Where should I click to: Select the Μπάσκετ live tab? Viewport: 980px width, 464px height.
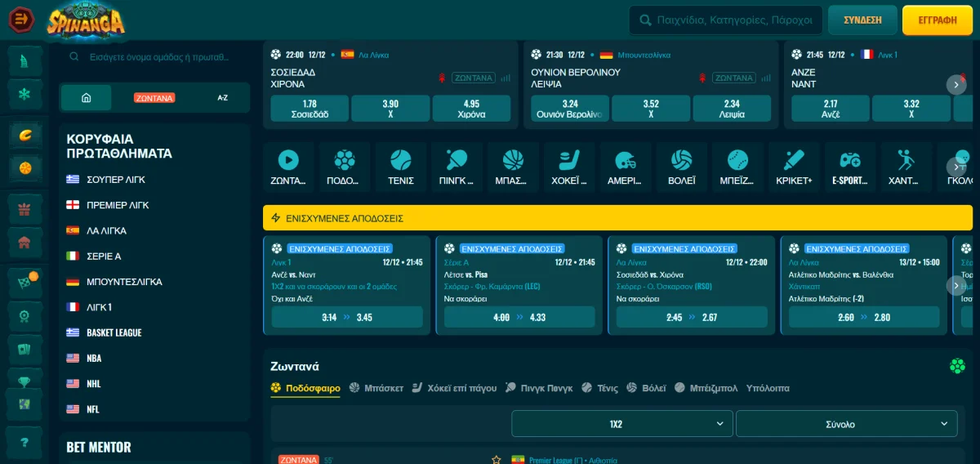point(376,388)
